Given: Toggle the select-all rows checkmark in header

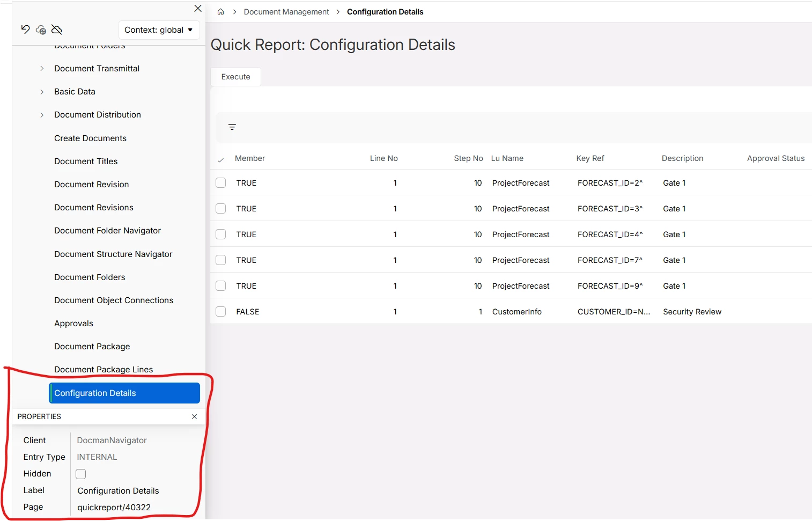Looking at the screenshot, I should pos(220,159).
